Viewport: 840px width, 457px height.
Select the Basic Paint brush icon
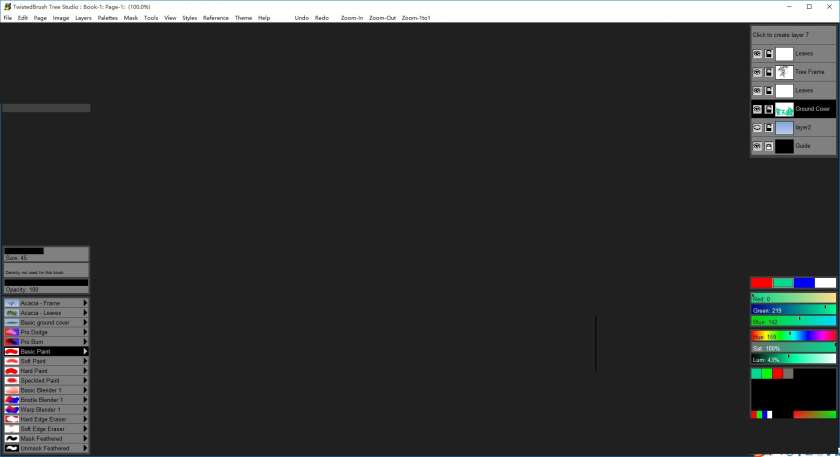click(12, 351)
